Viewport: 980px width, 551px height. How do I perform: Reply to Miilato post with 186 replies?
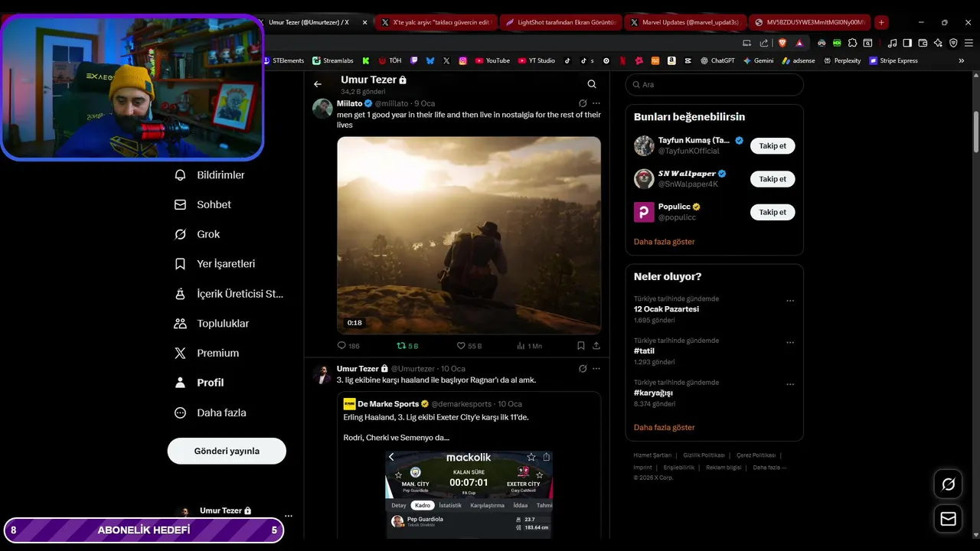[348, 346]
